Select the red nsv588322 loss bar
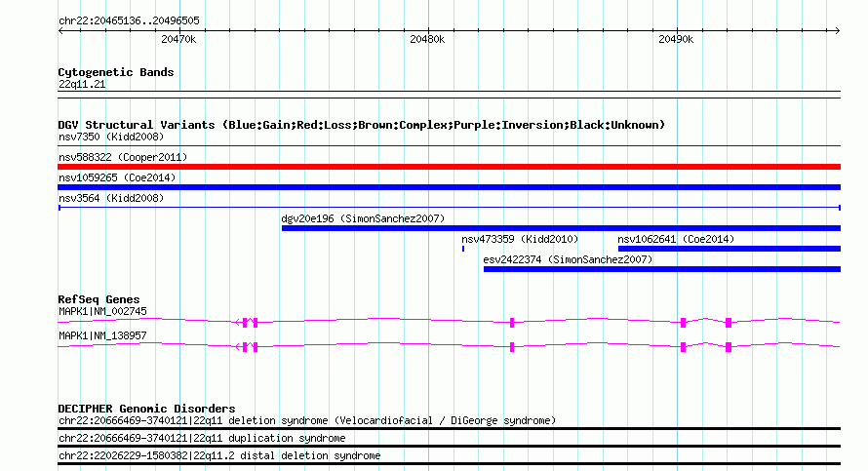Screen dimensions: 868x471 tap(449, 167)
